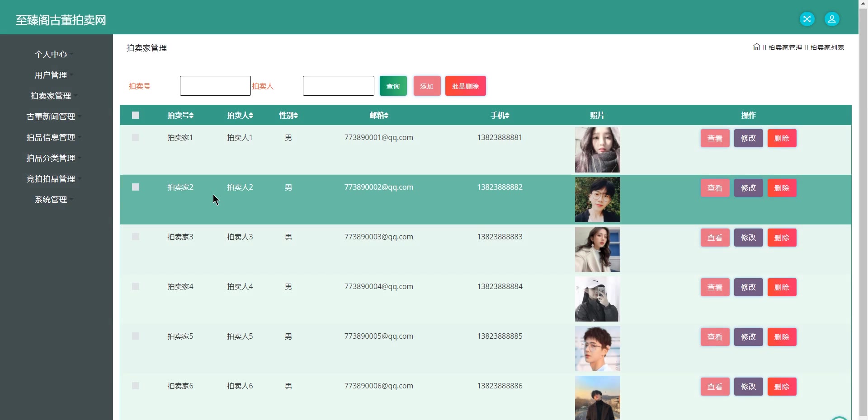Sort table by 拍卖号 column arrows
Screen dimensions: 868x420
192,116
